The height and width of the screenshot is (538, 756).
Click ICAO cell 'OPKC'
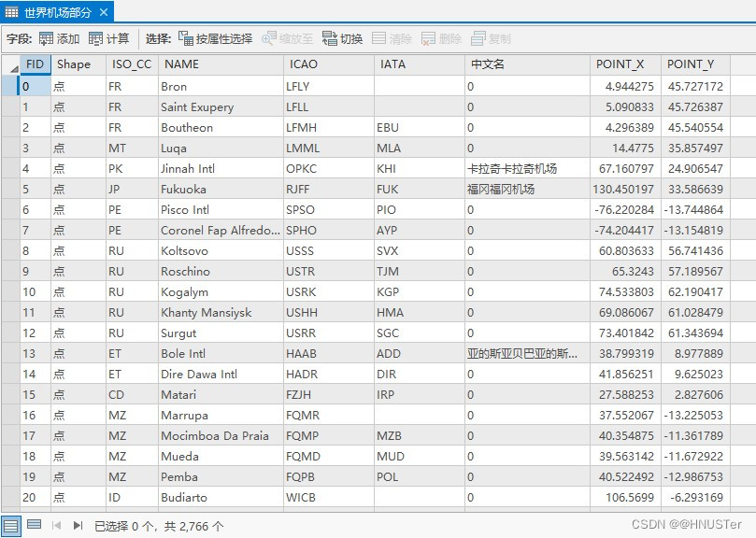pos(329,168)
